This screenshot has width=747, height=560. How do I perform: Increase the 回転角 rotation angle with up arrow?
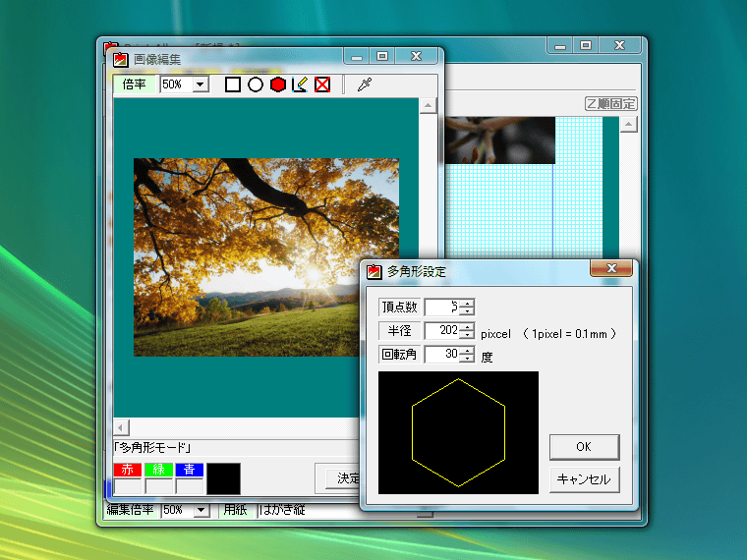(x=467, y=350)
